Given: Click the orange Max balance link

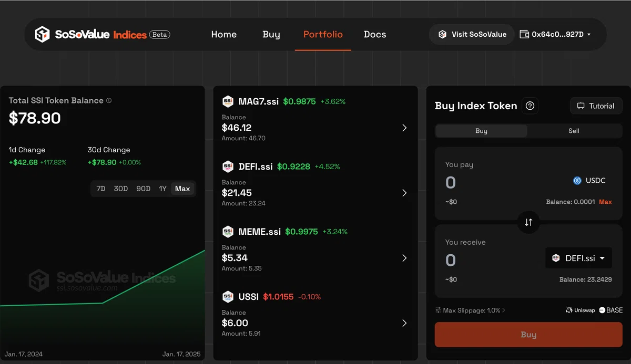Looking at the screenshot, I should pos(605,202).
